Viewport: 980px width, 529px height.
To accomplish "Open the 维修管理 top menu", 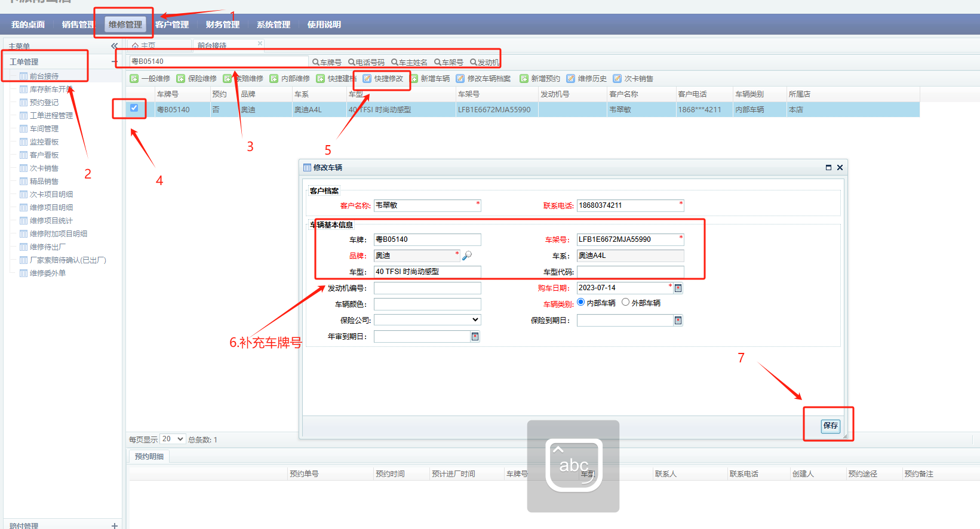I will (x=125, y=24).
